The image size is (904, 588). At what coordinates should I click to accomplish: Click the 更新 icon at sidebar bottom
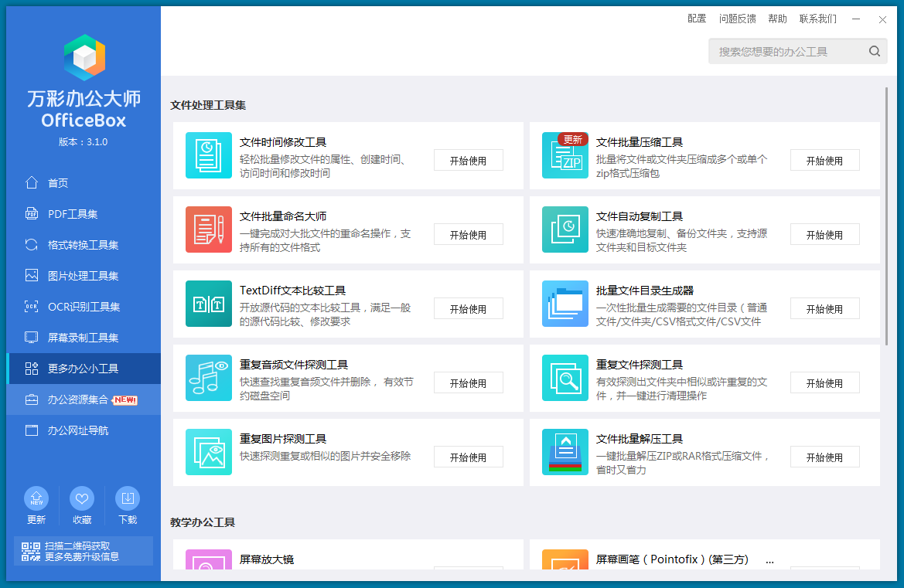[36, 498]
